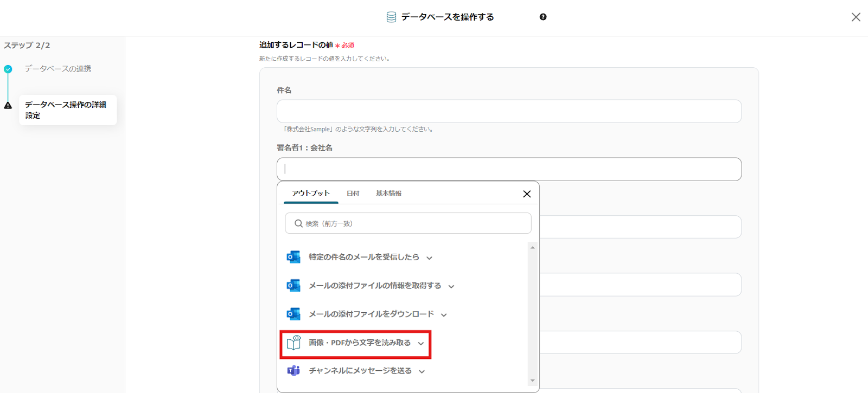Click the search magnifier icon in popup
This screenshot has height=393, width=868.
pos(298,223)
